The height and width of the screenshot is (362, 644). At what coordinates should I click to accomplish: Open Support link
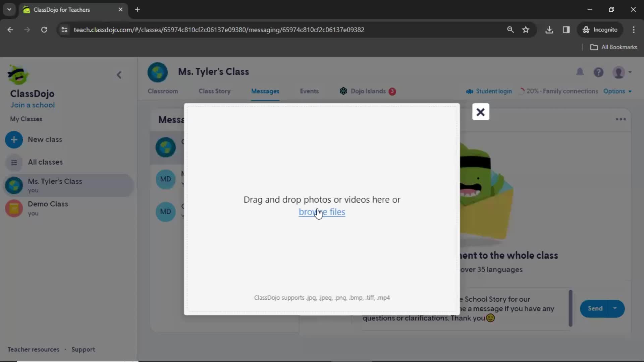pos(83,349)
